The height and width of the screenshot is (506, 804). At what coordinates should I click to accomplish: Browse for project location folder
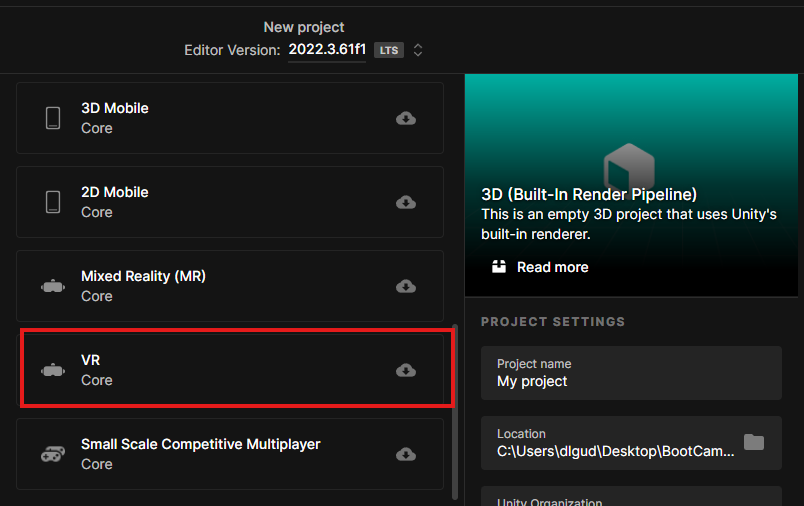(754, 442)
